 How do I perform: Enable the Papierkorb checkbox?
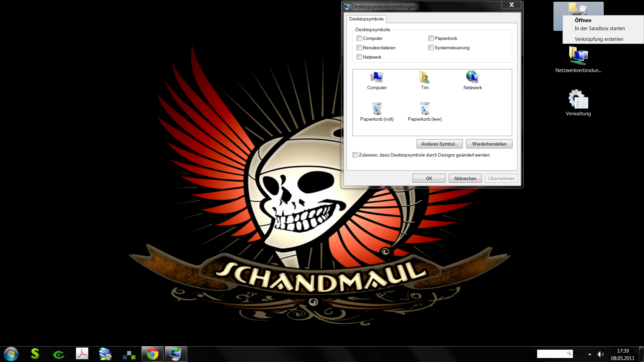[x=431, y=38]
